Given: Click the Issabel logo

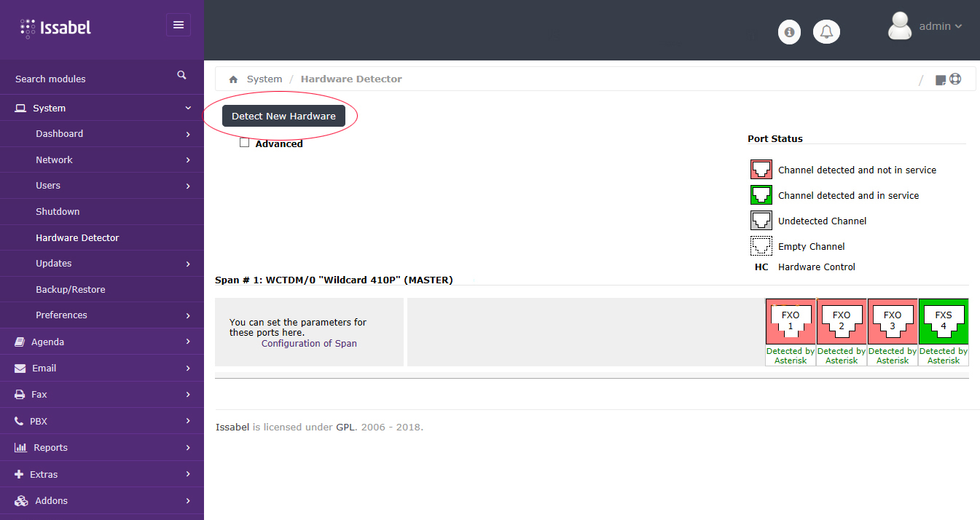Looking at the screenshot, I should [x=55, y=28].
